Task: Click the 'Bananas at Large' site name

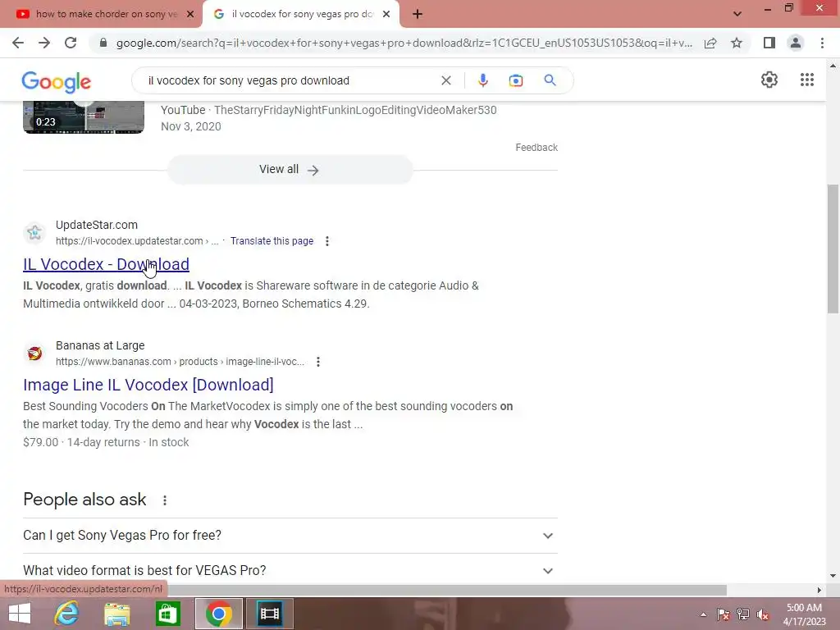Action: (x=100, y=345)
